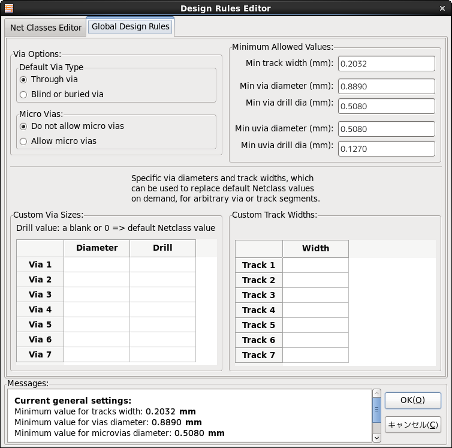The height and width of the screenshot is (448, 452).
Task: Click the Via 2 Diameter cell
Action: click(x=97, y=280)
